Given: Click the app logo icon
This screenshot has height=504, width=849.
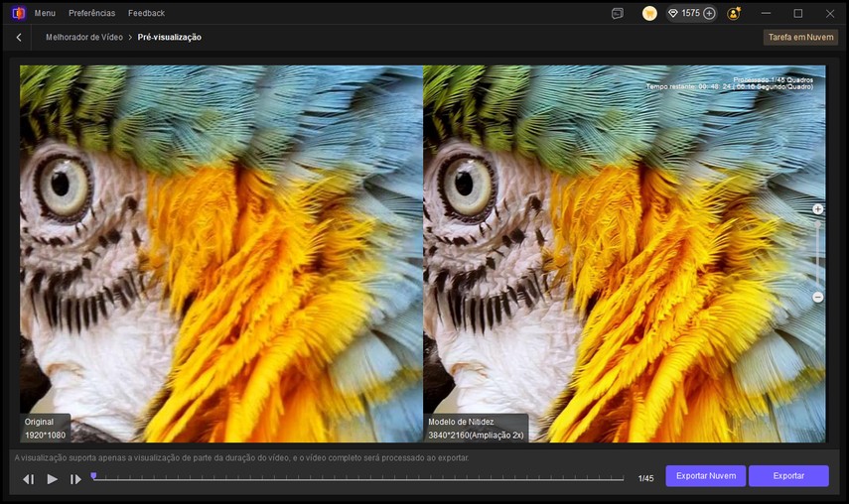Looking at the screenshot, I should 19,13.
